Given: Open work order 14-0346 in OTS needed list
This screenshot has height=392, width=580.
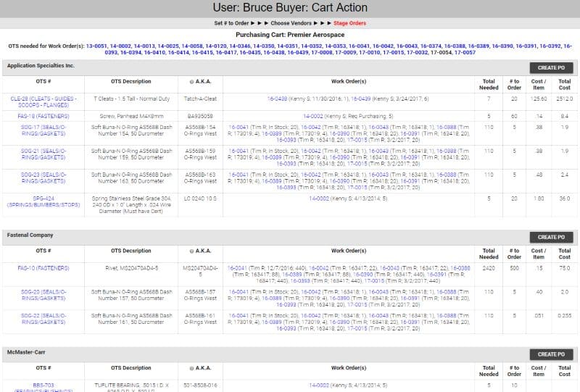Looking at the screenshot, I should point(240,46).
